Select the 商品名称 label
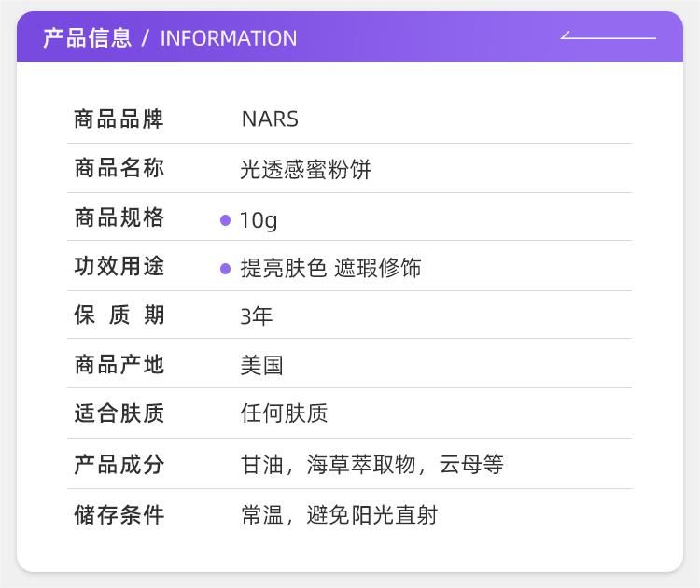Viewport: 700px width, 588px height. coord(119,169)
